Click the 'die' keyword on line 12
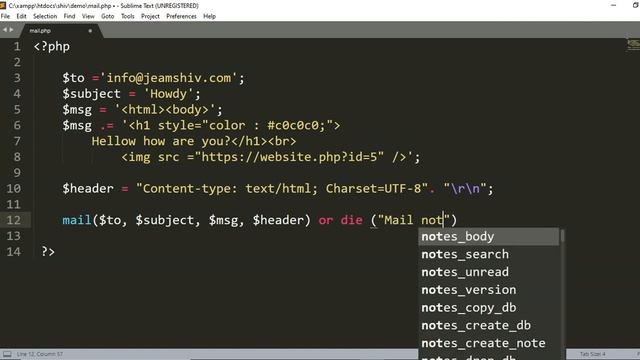This screenshot has width=640, height=360. click(352, 220)
